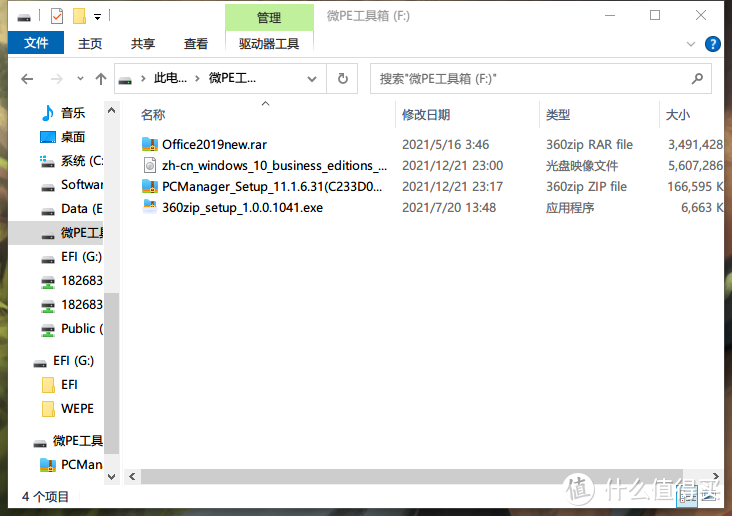Open the Data (E:) drive in navigation pane
This screenshot has height=516, width=732.
[x=82, y=208]
